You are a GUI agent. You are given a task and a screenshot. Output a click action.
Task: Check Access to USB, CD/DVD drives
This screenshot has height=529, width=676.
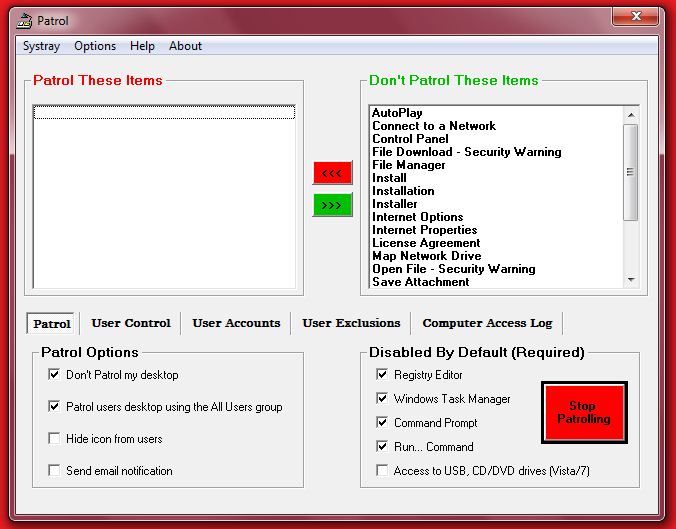[x=382, y=471]
